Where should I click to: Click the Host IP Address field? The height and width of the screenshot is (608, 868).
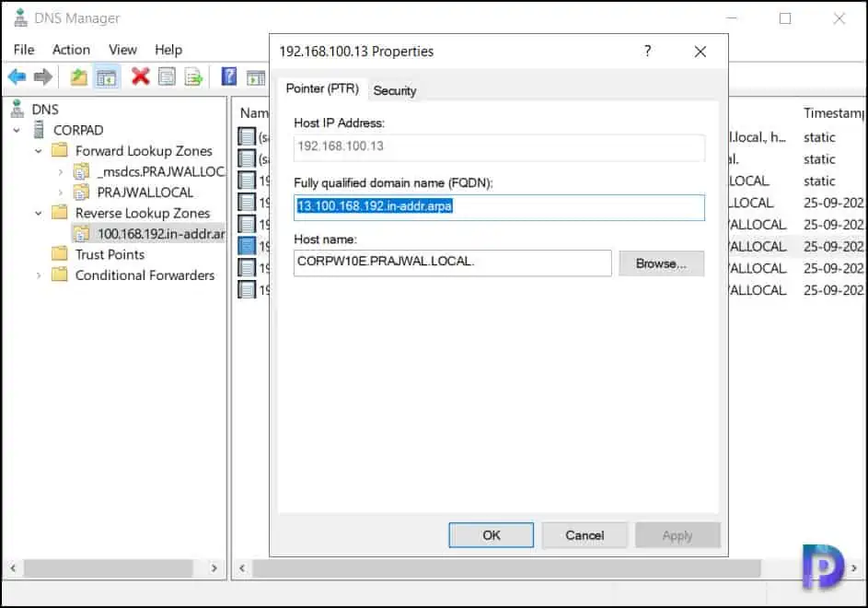click(499, 146)
